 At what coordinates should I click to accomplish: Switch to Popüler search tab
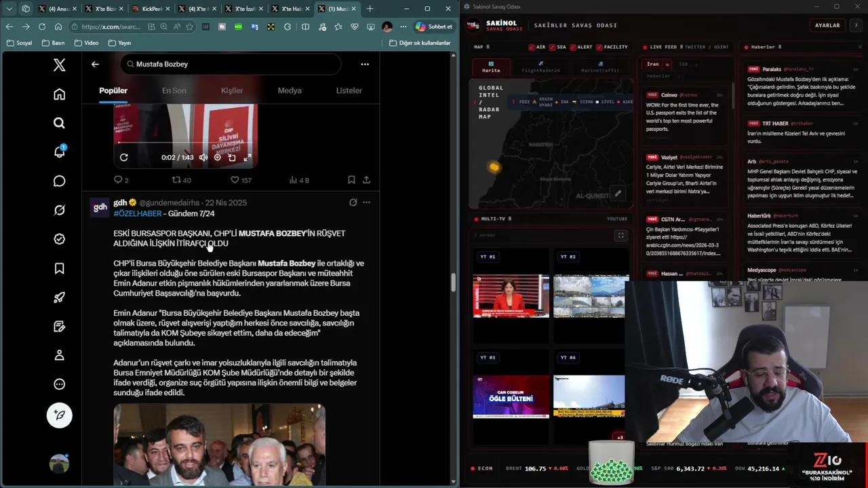(x=113, y=90)
